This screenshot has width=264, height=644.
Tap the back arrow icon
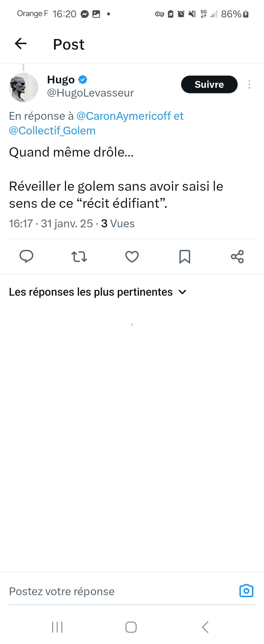(21, 44)
